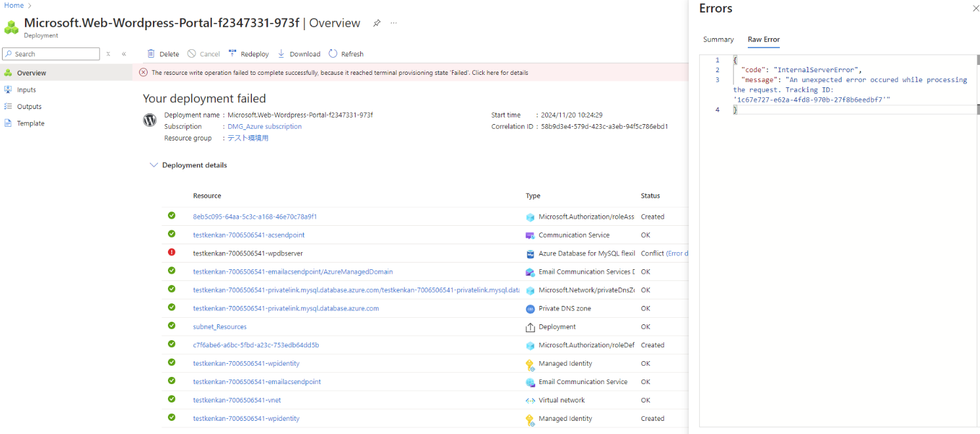Open the testkenkan-7006506541-privatelink.mysql.database.azure.com zone link

285,309
